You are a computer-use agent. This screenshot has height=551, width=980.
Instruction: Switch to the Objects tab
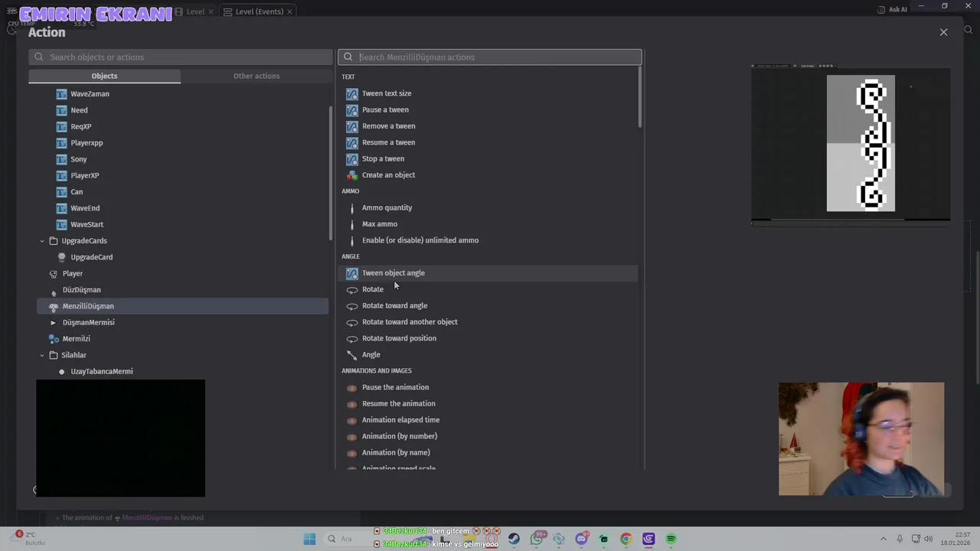point(104,76)
